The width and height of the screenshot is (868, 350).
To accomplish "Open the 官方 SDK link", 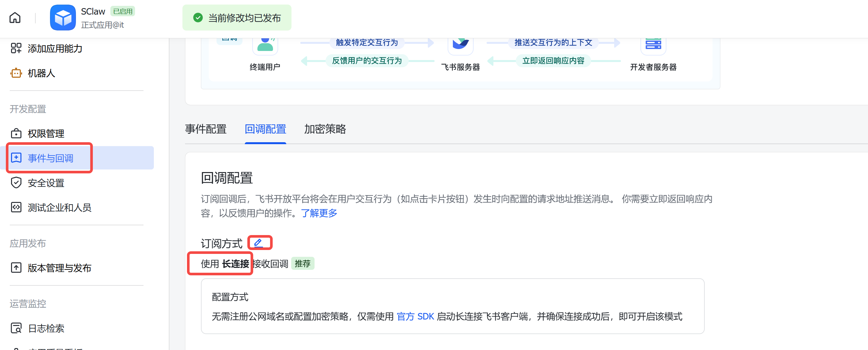I will point(415,316).
